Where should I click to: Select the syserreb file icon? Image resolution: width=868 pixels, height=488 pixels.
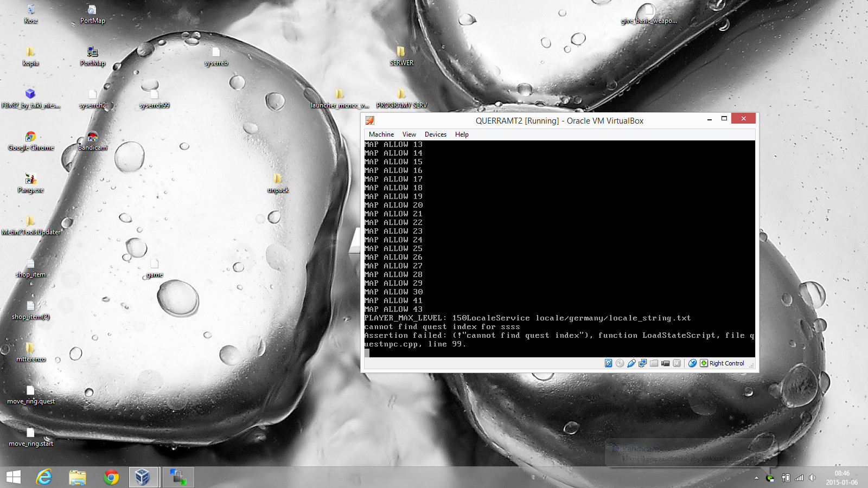pos(216,56)
